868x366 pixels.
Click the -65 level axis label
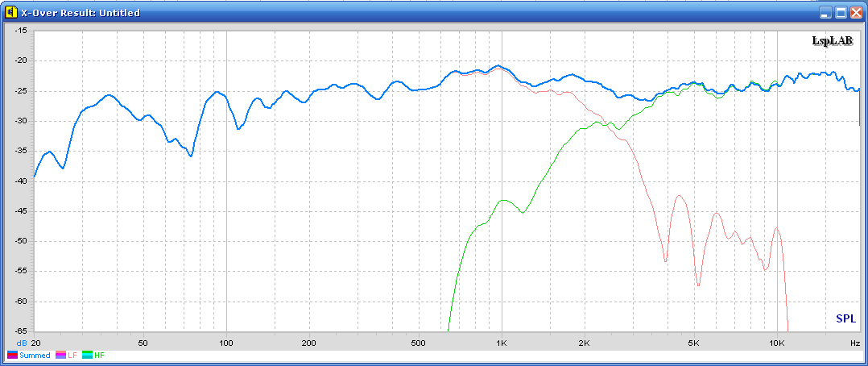[21, 331]
